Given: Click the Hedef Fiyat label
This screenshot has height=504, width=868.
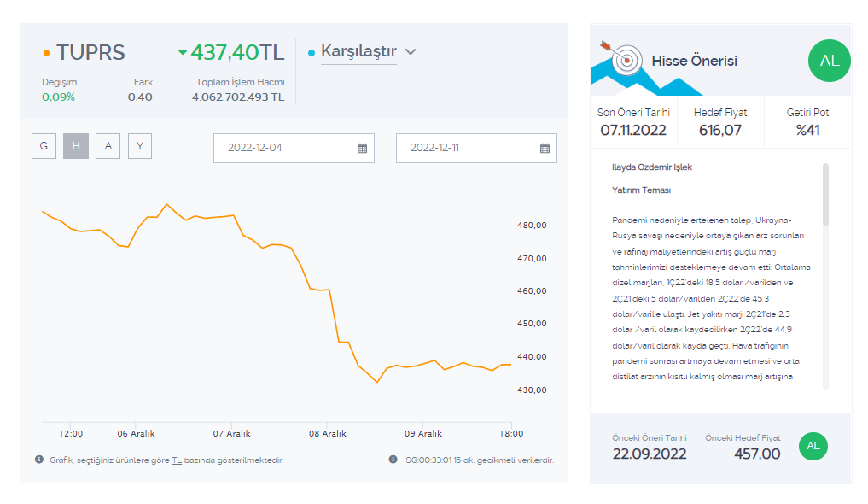Looking at the screenshot, I should 720,113.
